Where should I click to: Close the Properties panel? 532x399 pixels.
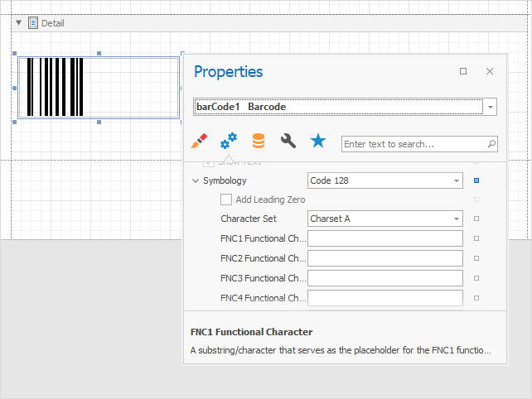(x=490, y=72)
